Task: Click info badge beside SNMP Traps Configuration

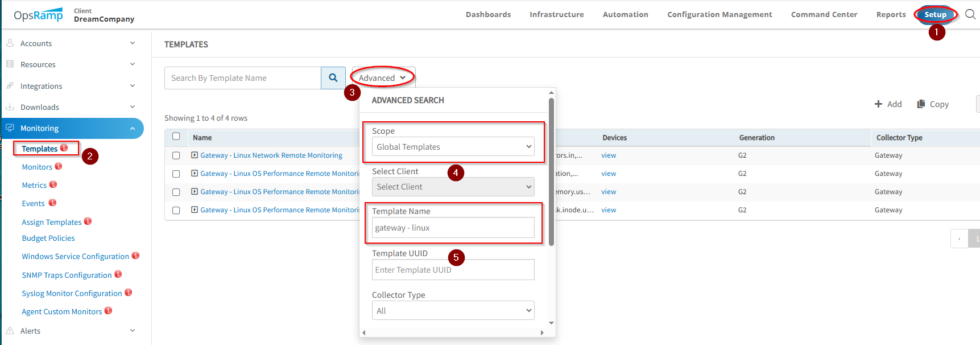Action: (118, 274)
